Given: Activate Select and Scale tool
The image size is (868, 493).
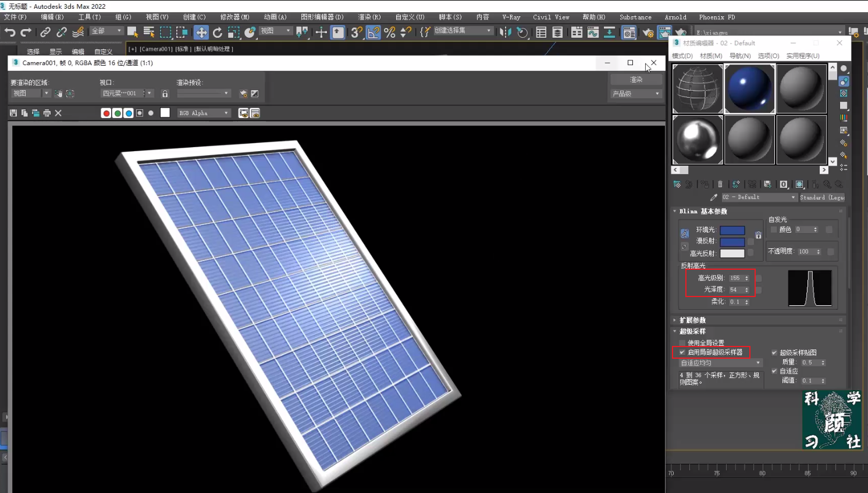Looking at the screenshot, I should click(234, 33).
